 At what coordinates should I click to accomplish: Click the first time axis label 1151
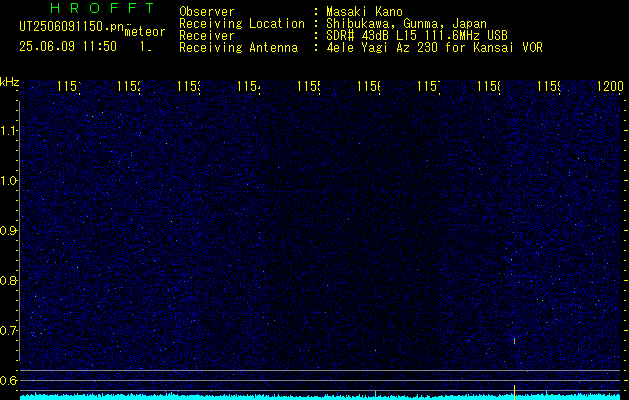(69, 86)
